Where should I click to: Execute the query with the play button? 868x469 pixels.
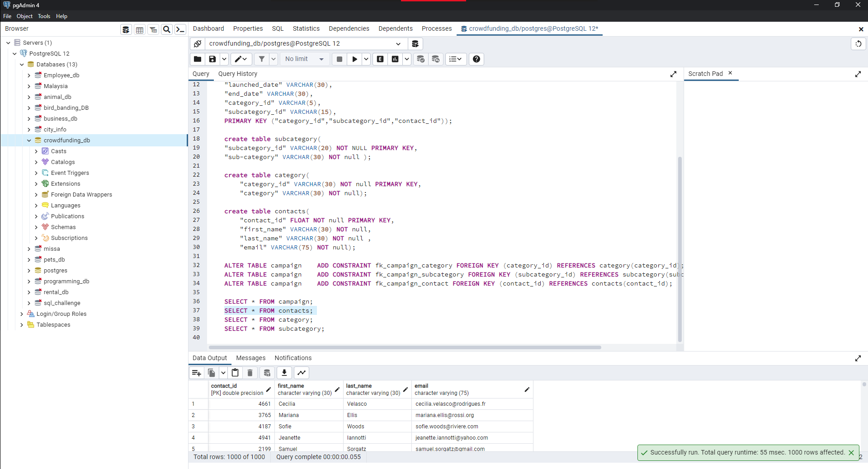(354, 59)
